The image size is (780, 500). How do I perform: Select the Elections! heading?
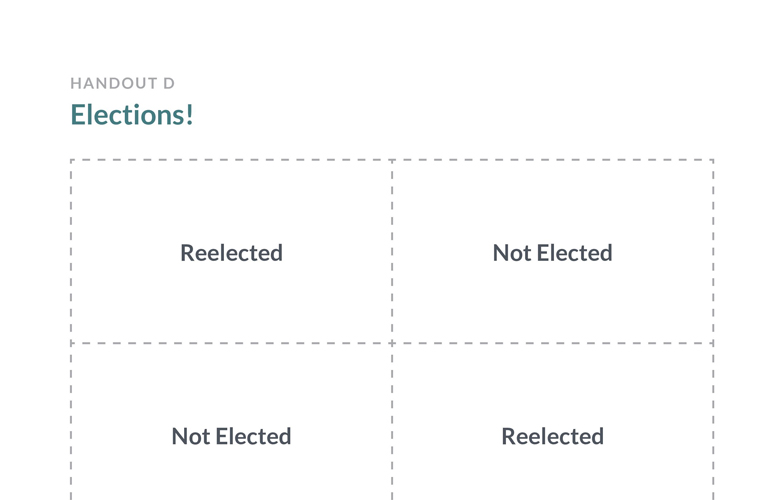pyautogui.click(x=131, y=115)
